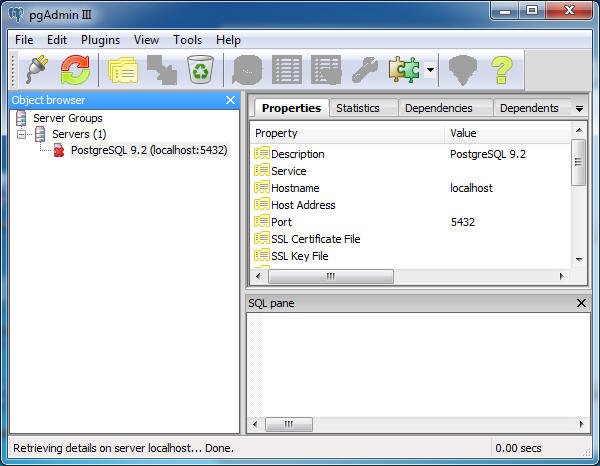Viewport: 600px width, 466px height.
Task: Select the Hostname property row
Action: pos(411,188)
